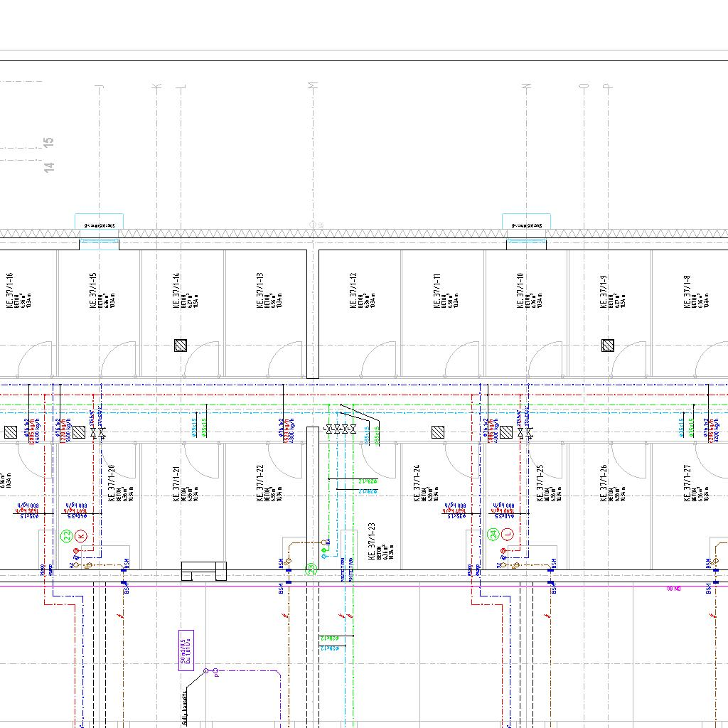
Task: Select the rectangular fixture below room 21
Action: pos(203,571)
